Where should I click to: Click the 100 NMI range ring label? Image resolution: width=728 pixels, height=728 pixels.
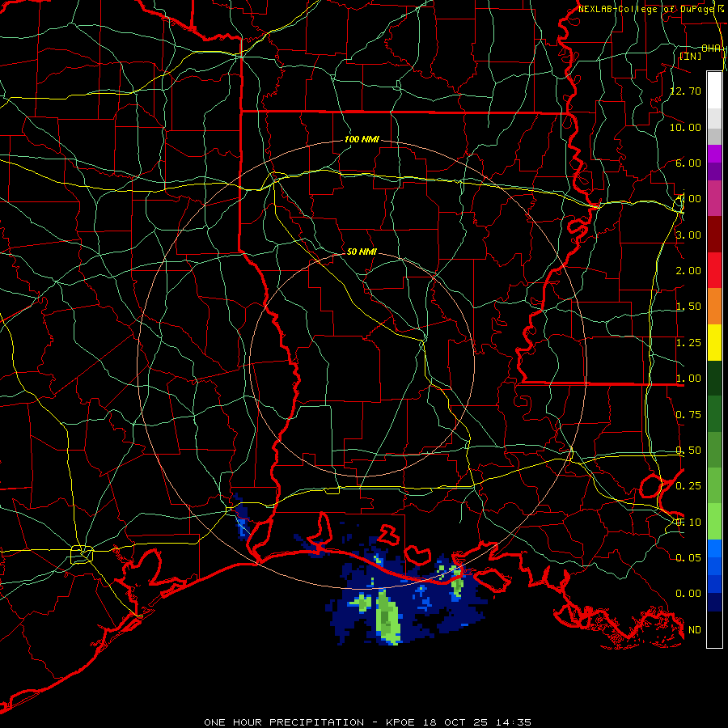(x=362, y=139)
